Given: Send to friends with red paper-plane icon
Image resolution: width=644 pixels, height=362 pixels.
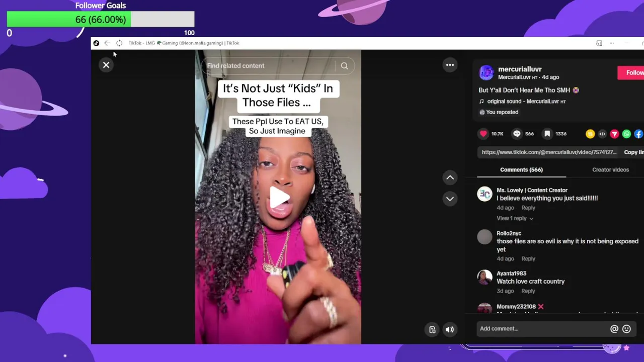Looking at the screenshot, I should (x=614, y=134).
